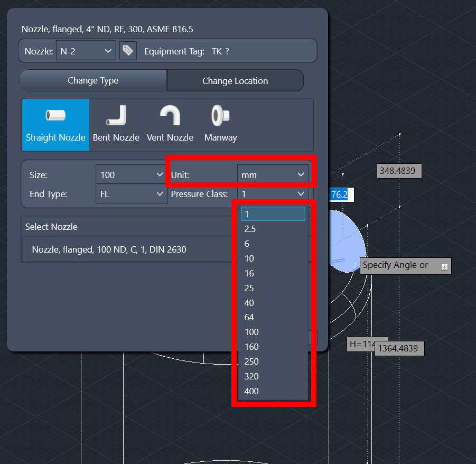Screen dimensions: 476x464
Task: Open the Pressure Class dropdown
Action: 273,194
